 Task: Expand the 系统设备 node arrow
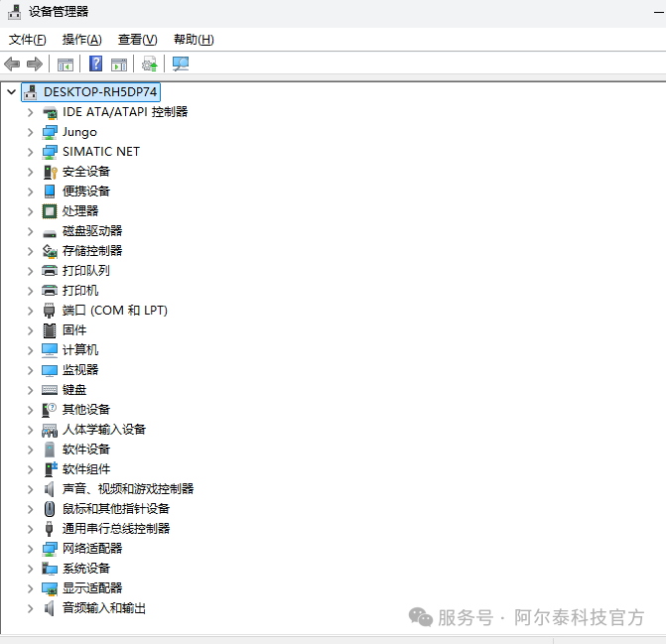coord(30,569)
